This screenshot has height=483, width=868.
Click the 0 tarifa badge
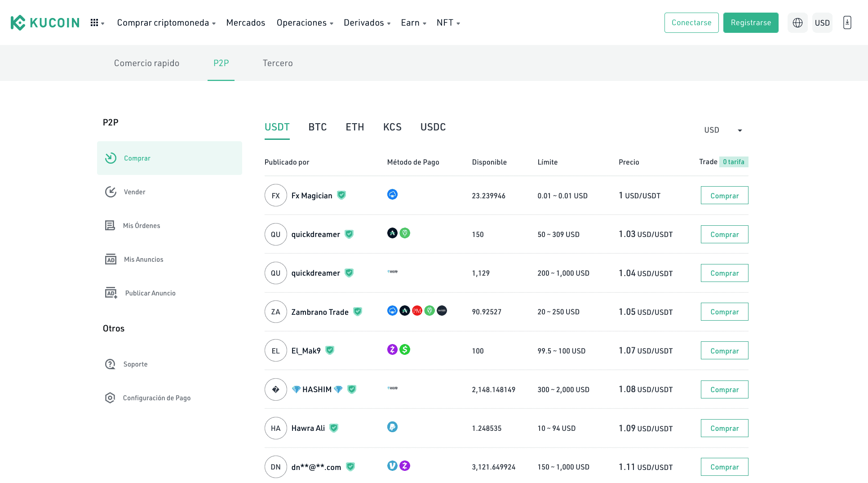point(734,162)
